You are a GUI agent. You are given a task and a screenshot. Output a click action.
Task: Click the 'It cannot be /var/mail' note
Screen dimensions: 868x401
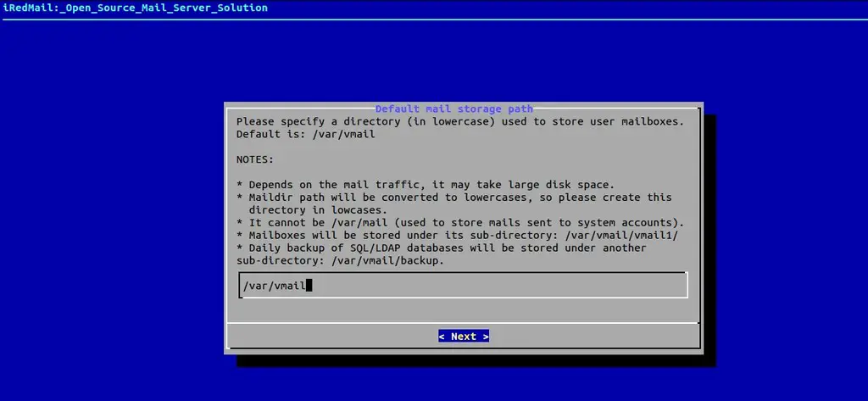click(x=460, y=223)
